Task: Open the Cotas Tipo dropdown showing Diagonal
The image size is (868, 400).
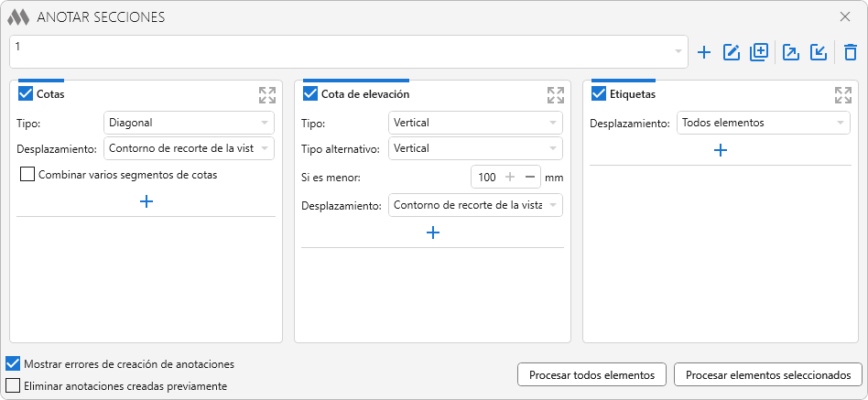Action: click(190, 123)
